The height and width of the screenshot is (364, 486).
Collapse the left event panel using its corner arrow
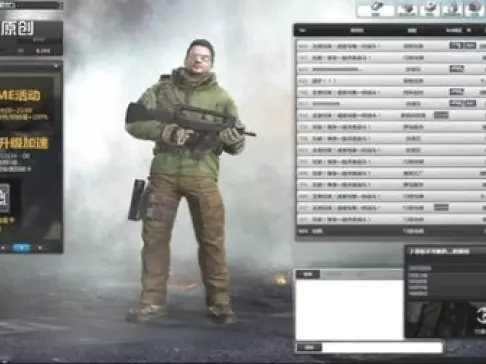56,66
